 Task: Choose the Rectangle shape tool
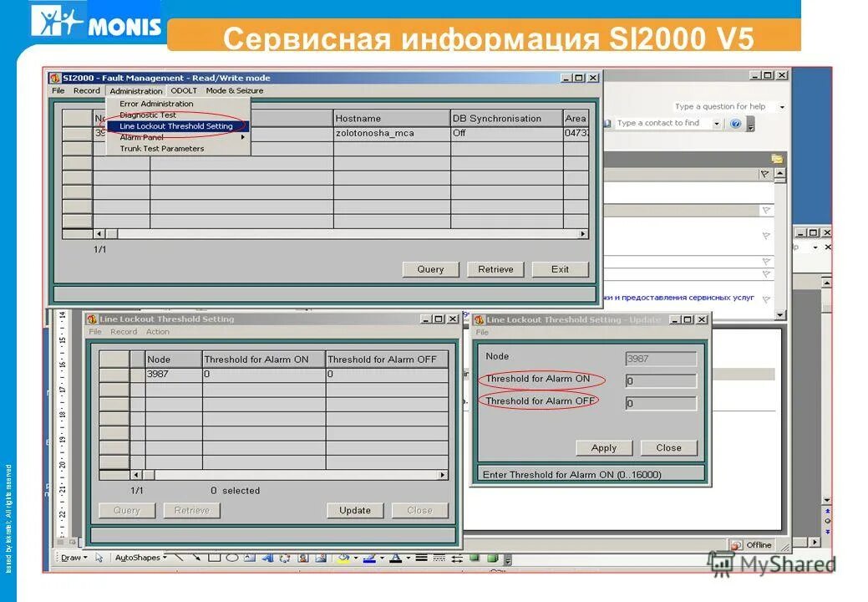214,557
